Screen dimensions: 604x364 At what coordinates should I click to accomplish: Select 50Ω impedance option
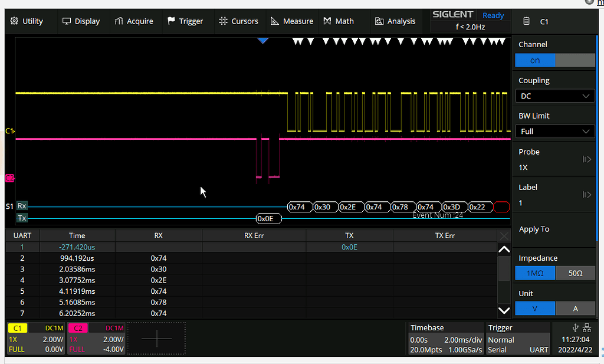point(575,274)
